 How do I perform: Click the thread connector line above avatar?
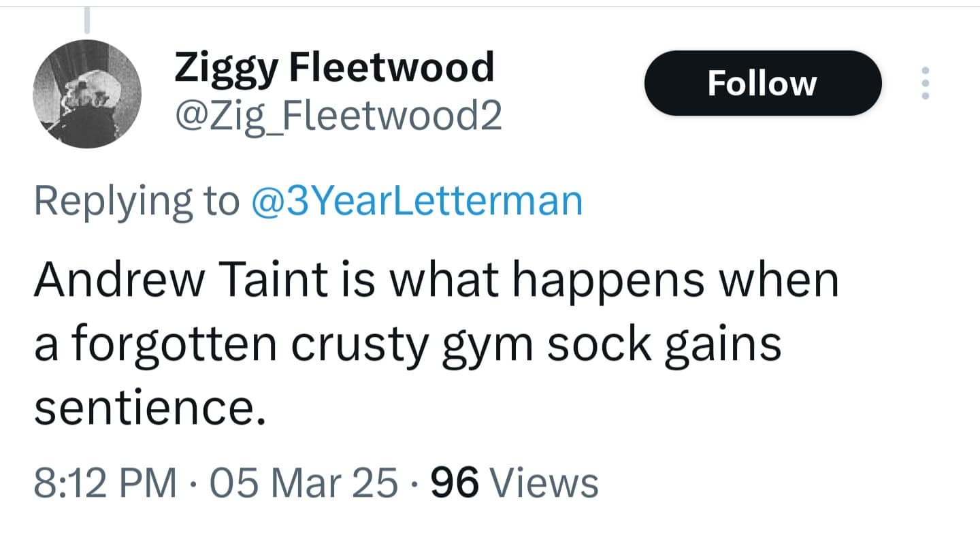pyautogui.click(x=86, y=20)
